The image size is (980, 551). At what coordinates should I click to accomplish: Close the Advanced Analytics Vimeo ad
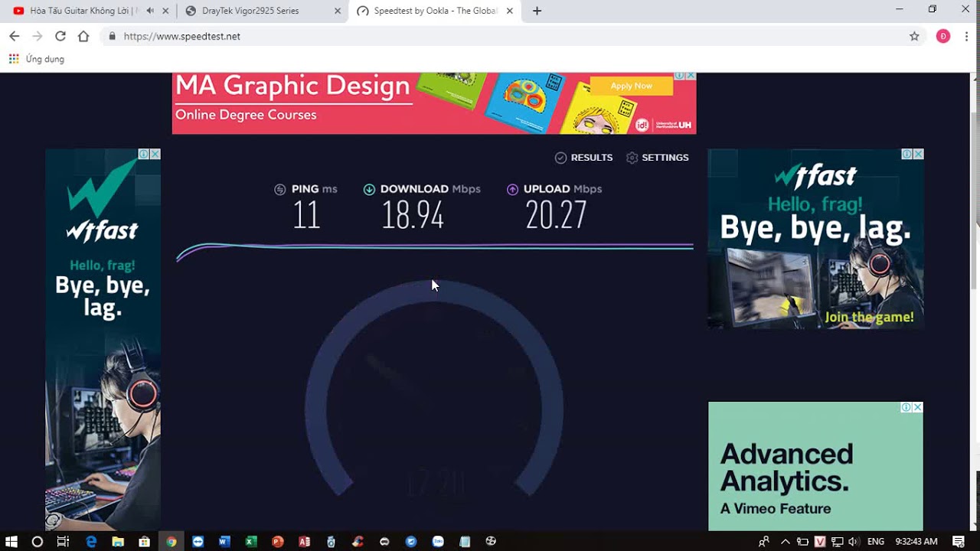(x=918, y=407)
